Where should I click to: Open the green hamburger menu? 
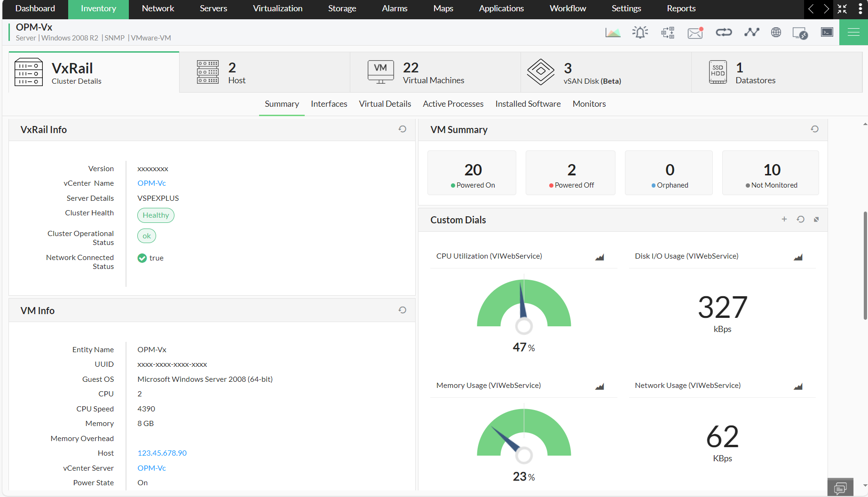tap(854, 32)
